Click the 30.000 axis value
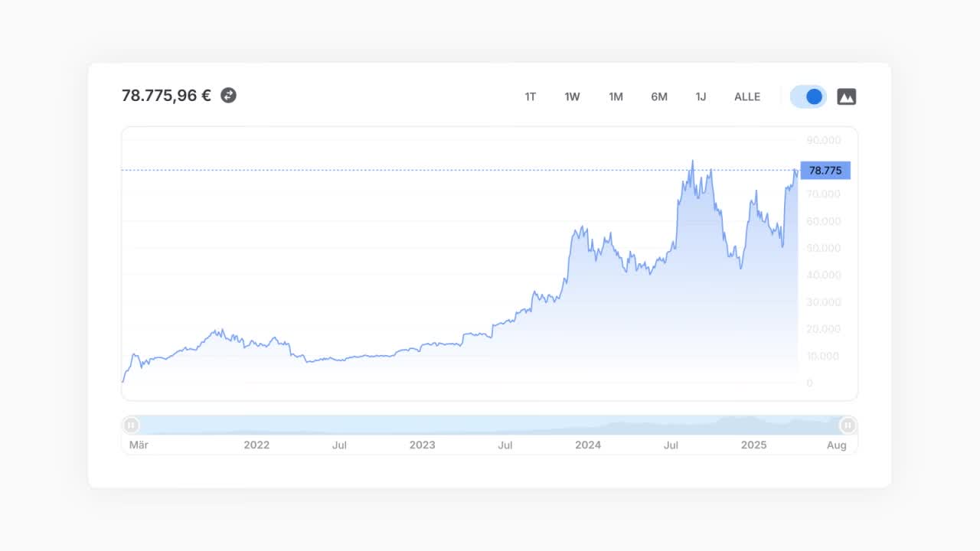Image resolution: width=980 pixels, height=551 pixels. tap(824, 302)
